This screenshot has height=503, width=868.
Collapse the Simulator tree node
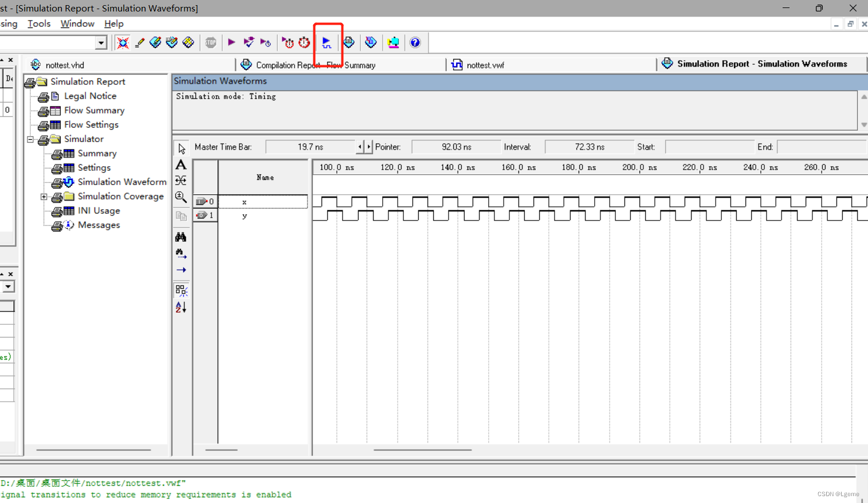coord(30,139)
